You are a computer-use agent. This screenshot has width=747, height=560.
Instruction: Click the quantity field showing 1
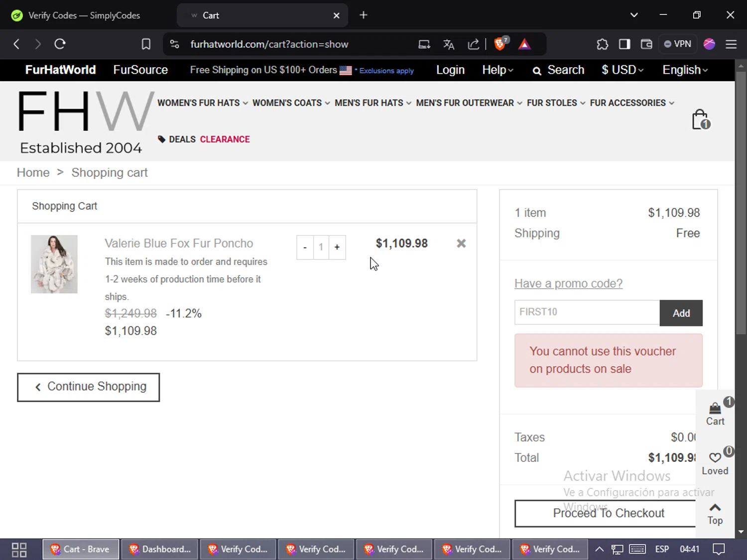[x=321, y=247]
